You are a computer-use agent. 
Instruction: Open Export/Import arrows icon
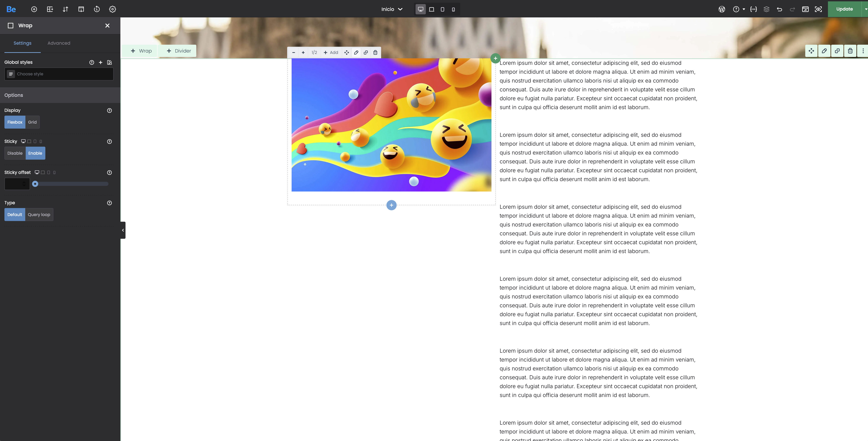(65, 9)
